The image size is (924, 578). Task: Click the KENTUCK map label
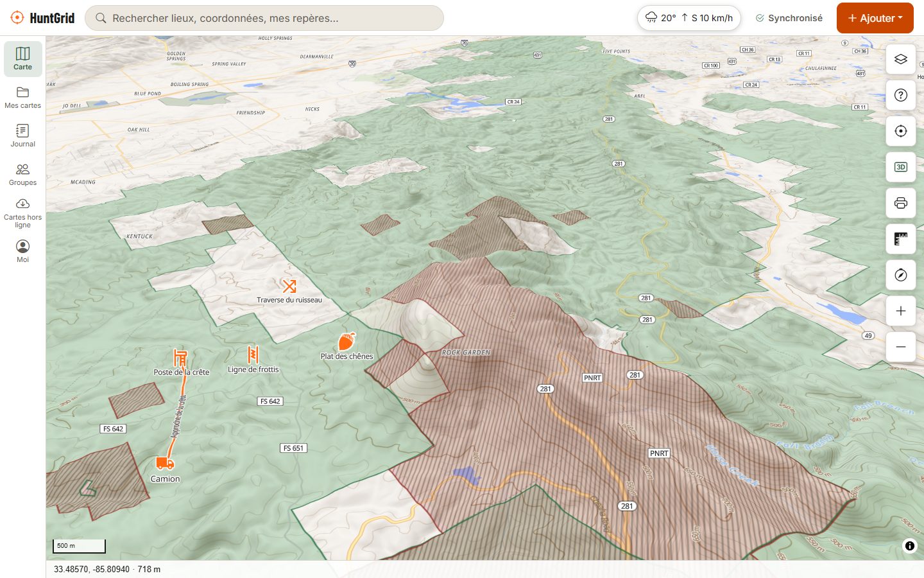[139, 236]
